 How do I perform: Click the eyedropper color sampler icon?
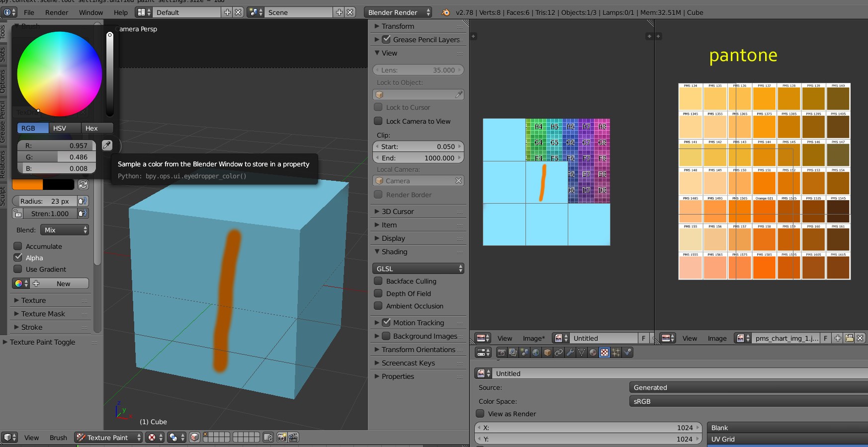click(107, 145)
